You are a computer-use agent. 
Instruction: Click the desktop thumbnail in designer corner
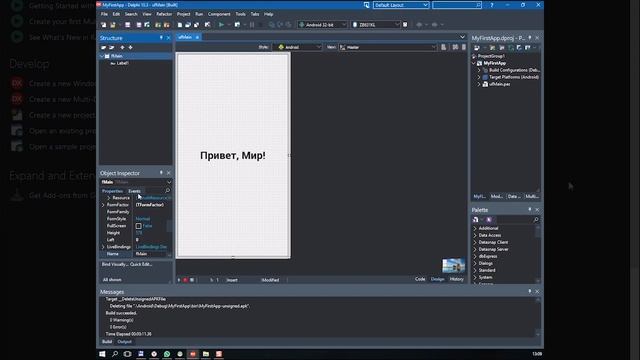coord(453,266)
